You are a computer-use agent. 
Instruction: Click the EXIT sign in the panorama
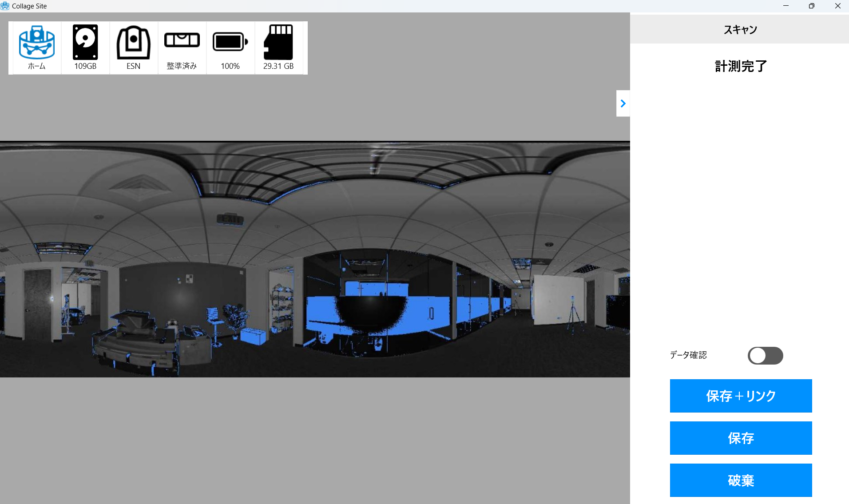tap(230, 219)
